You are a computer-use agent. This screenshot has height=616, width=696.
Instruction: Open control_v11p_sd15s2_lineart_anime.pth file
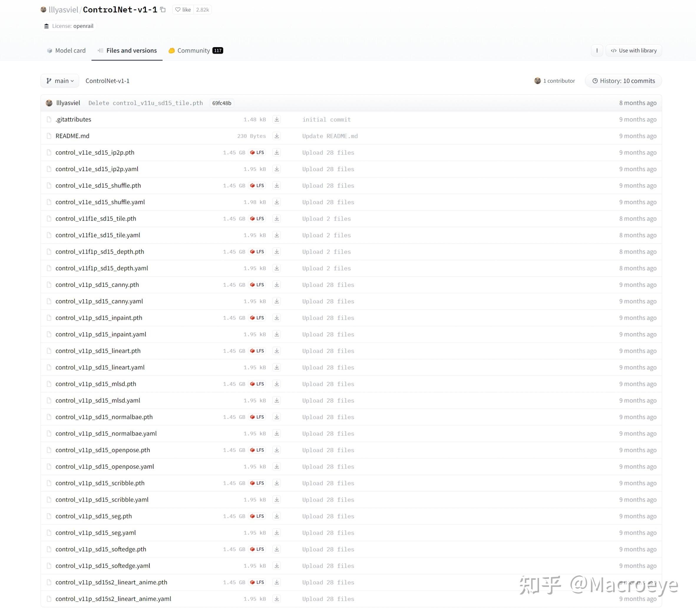point(111,582)
